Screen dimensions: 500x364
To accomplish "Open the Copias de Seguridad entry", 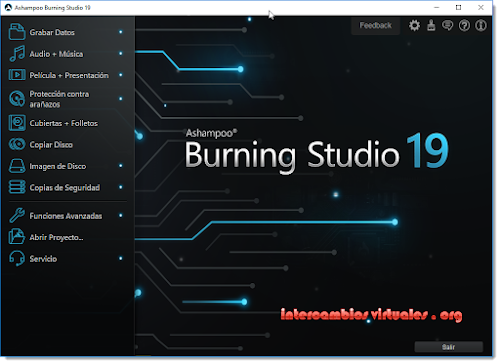I will pos(65,188).
